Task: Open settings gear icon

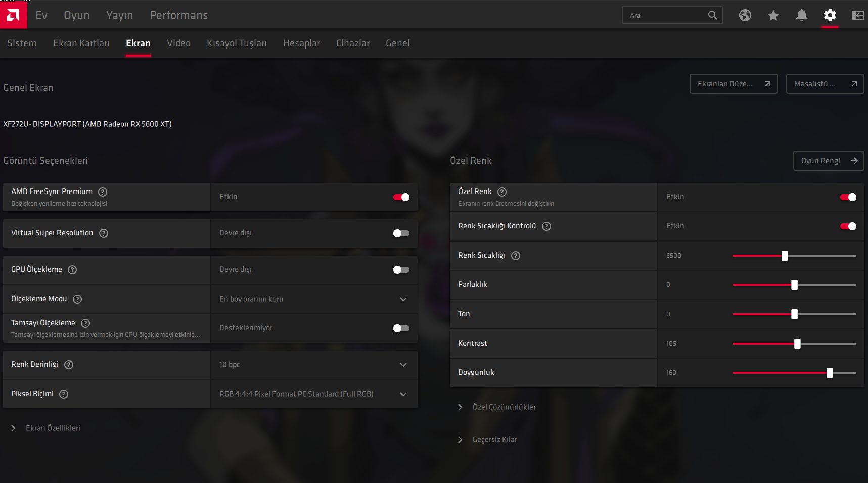Action: (830, 15)
